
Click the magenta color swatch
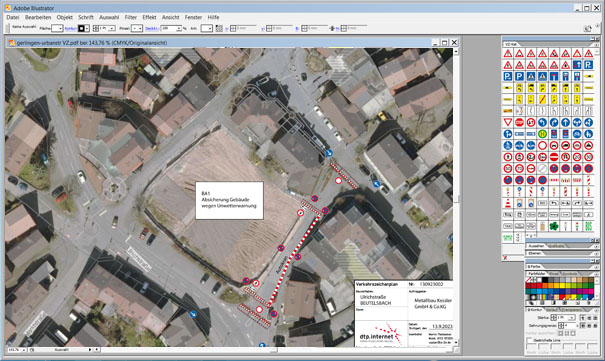pyautogui.click(x=591, y=291)
